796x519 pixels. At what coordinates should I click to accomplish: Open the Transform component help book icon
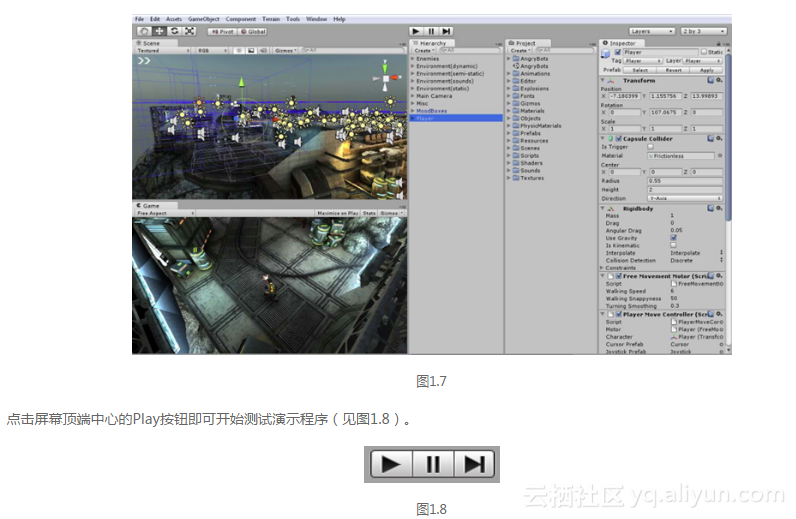point(711,80)
